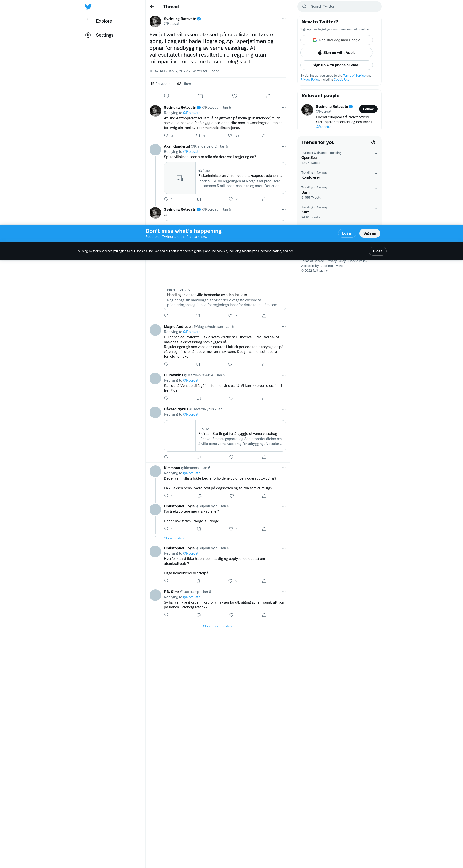Open Trends settings gear
This screenshot has height=868, width=463.
[373, 142]
